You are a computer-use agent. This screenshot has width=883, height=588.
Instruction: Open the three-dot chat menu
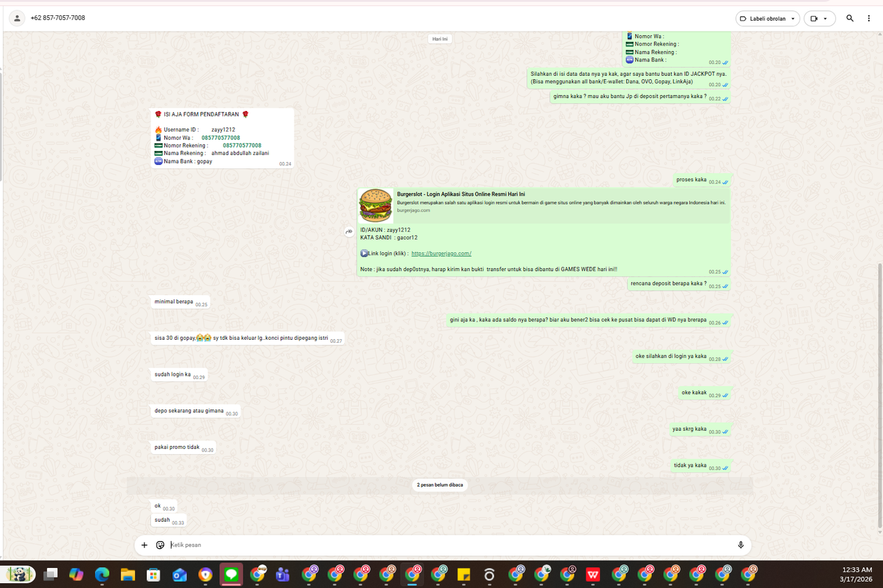click(869, 19)
